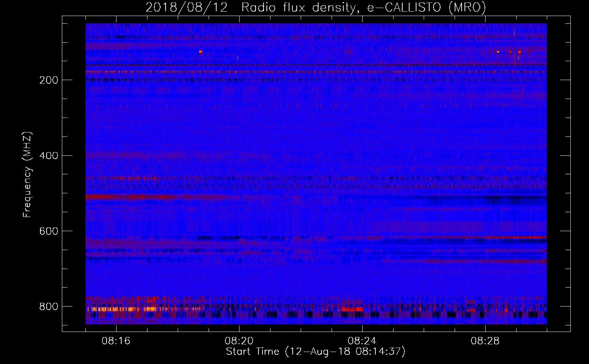589x364 pixels.
Task: Click the 800 frequency tick label
Action: click(49, 306)
